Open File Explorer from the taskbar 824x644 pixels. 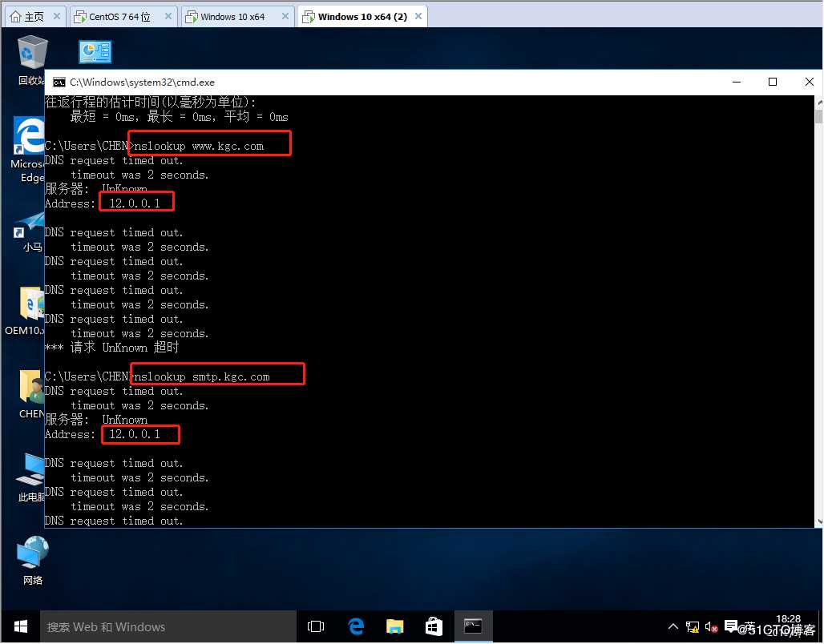coord(394,626)
